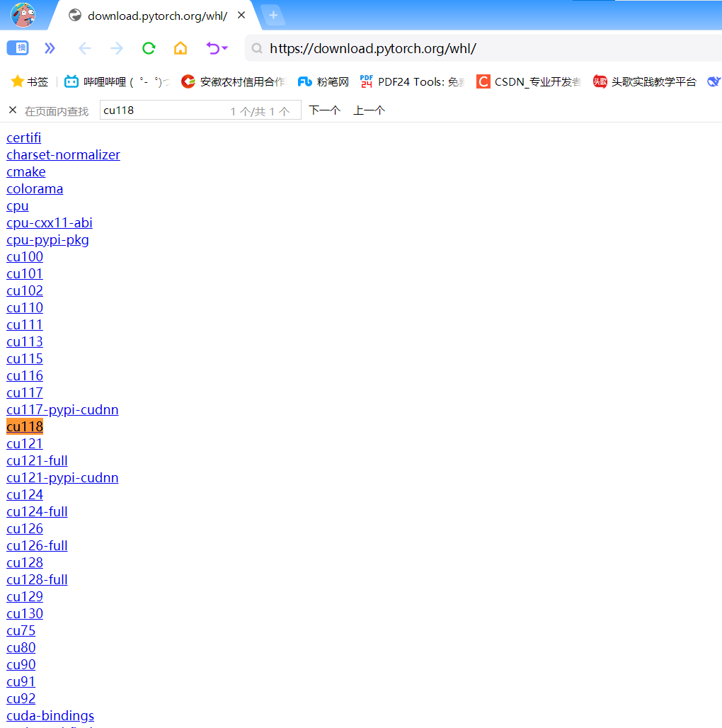Open the 哔哩哔哩 bookmark
Viewport: 722px width, 728px height.
(117, 81)
